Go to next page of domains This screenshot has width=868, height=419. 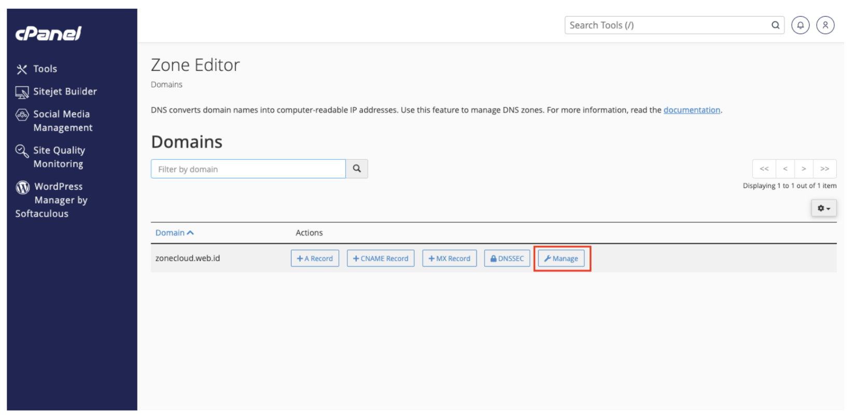[804, 169]
